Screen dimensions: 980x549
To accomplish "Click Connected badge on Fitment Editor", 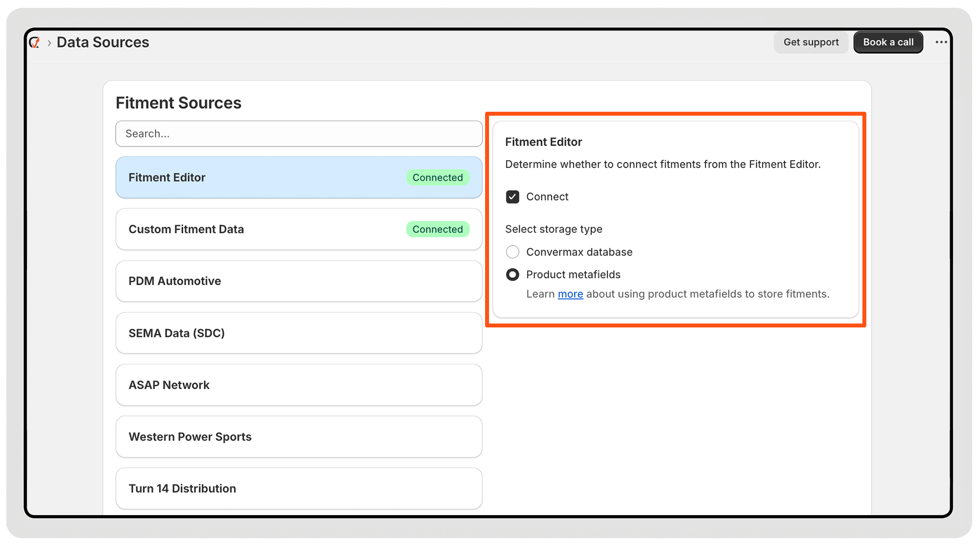I will (x=437, y=177).
